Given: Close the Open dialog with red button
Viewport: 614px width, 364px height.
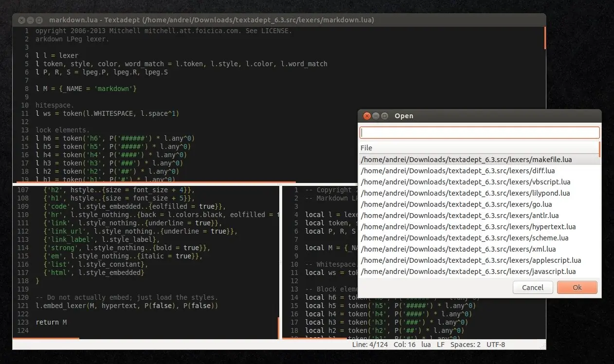Looking at the screenshot, I should point(367,116).
